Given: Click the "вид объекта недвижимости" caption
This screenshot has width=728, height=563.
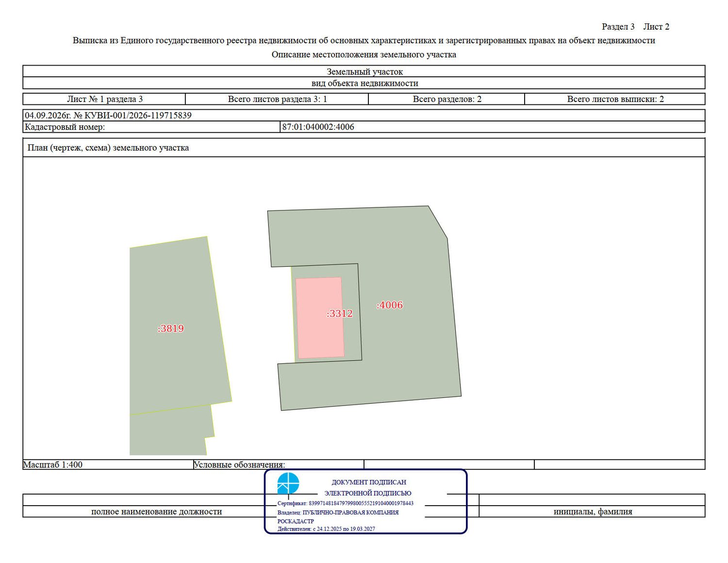Looking at the screenshot, I should click(x=364, y=83).
